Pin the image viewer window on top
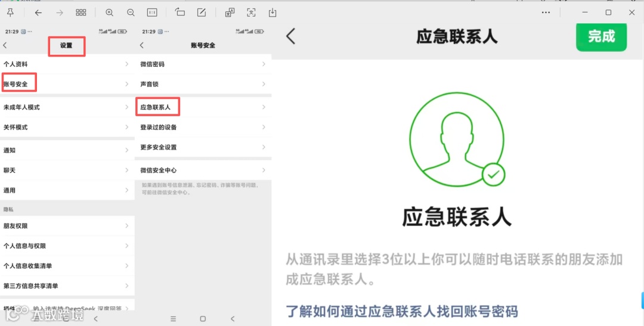 pyautogui.click(x=10, y=13)
